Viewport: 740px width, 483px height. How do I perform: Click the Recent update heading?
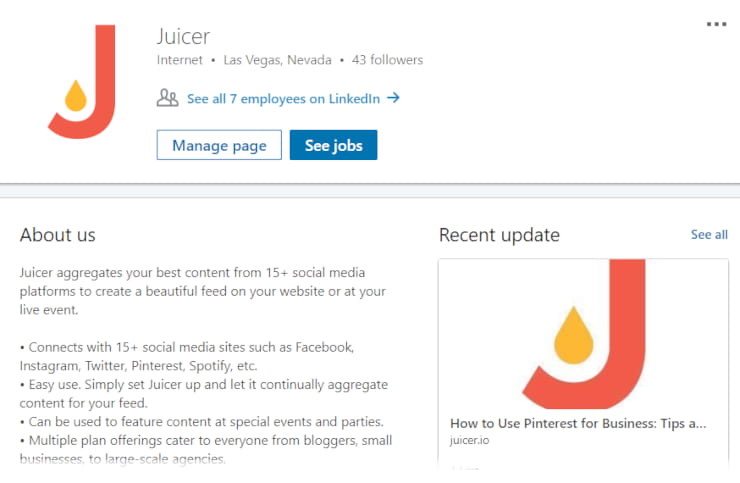tap(499, 235)
